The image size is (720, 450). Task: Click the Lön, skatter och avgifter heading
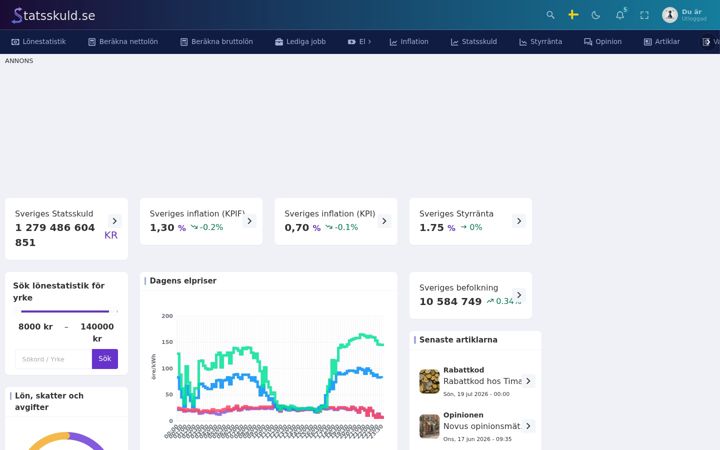pyautogui.click(x=49, y=401)
